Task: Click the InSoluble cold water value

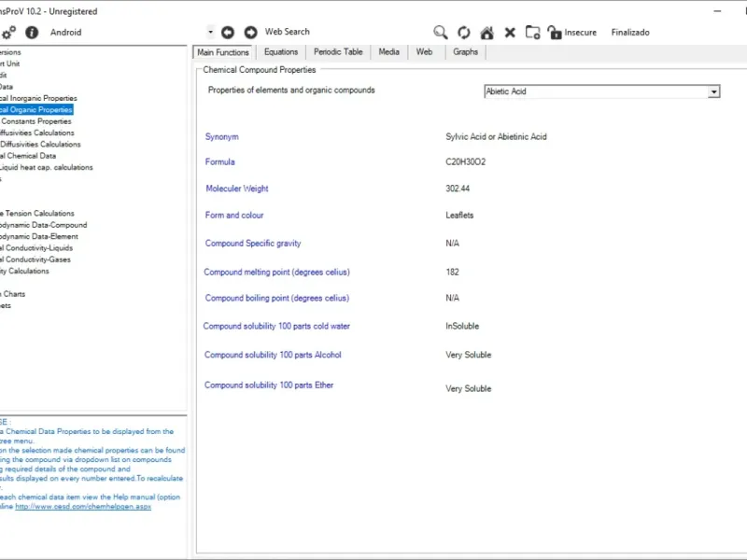Action: [x=462, y=326]
